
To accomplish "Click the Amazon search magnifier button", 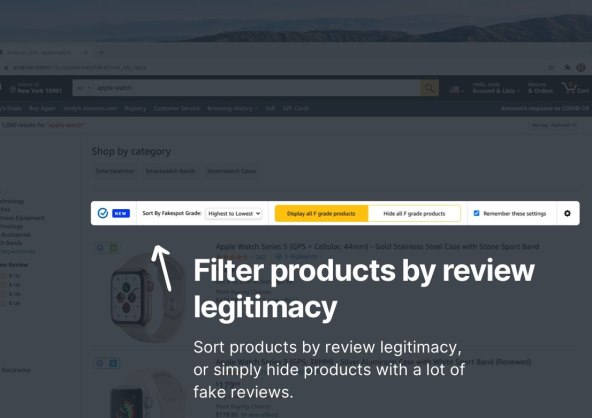I will coord(429,88).
